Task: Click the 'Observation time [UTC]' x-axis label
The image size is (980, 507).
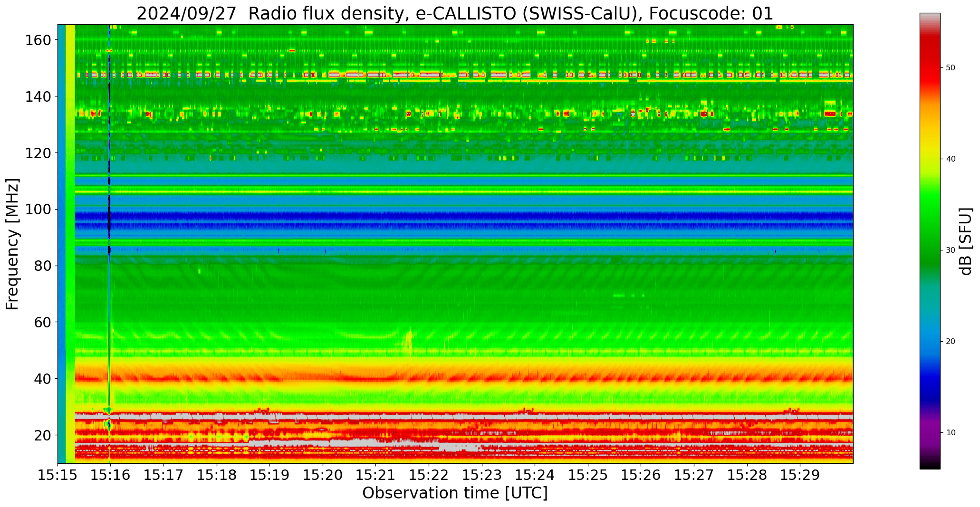Action: tap(455, 493)
